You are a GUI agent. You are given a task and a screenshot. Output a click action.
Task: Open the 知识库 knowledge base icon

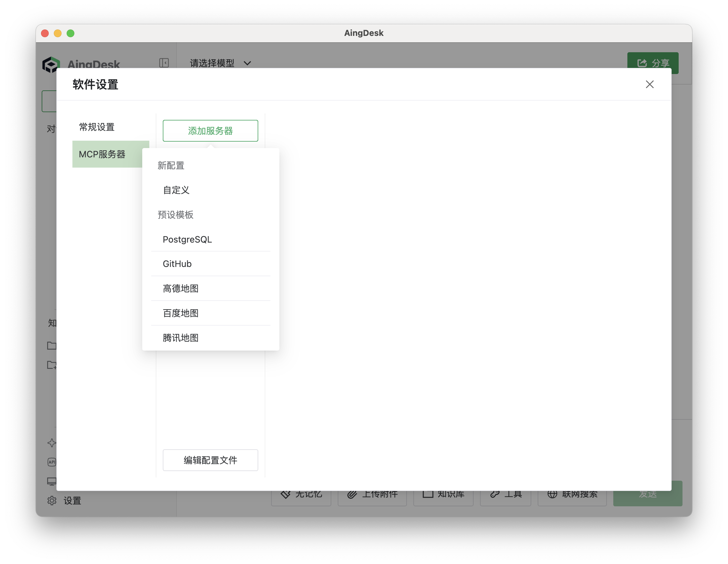coord(428,495)
